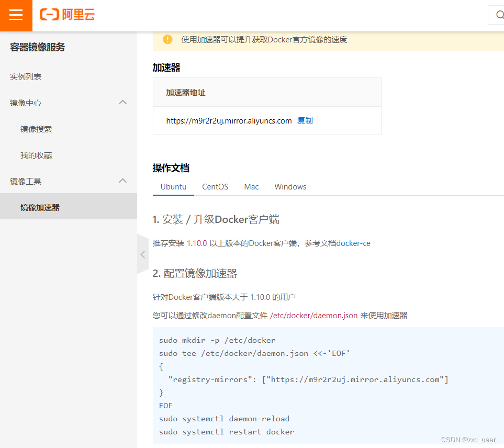Click the yellow warning info icon
Screen dimensions: 504x448
pos(167,40)
